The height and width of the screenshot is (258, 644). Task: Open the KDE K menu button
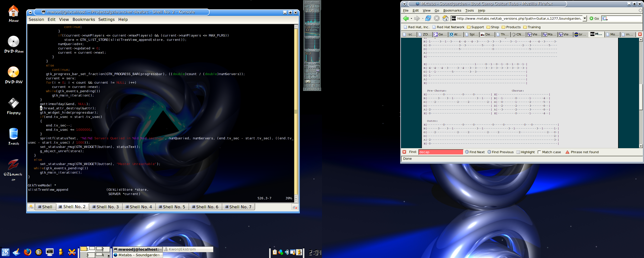pos(6,252)
